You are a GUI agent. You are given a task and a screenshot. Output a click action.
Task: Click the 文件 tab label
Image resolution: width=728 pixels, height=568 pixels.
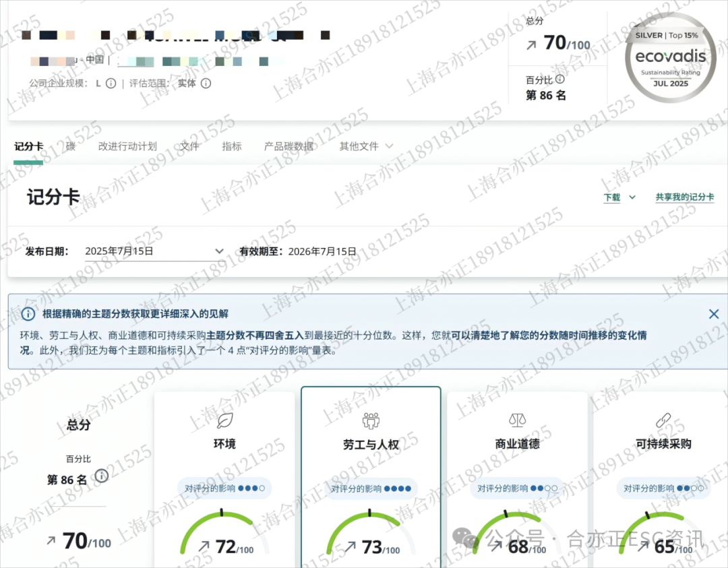pyautogui.click(x=189, y=146)
